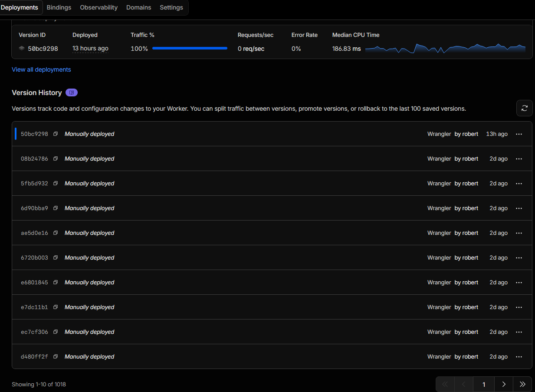The image size is (535, 392).
Task: Click View all deployments link
Action: [x=41, y=69]
